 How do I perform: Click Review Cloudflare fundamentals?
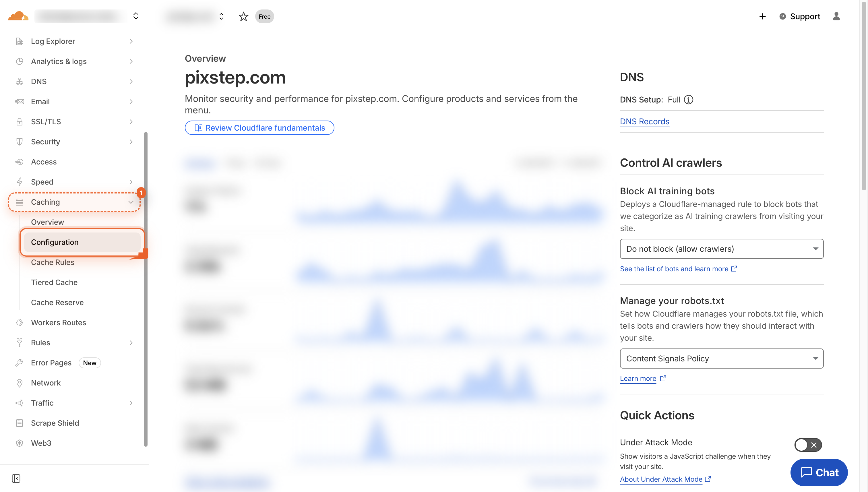coord(259,128)
